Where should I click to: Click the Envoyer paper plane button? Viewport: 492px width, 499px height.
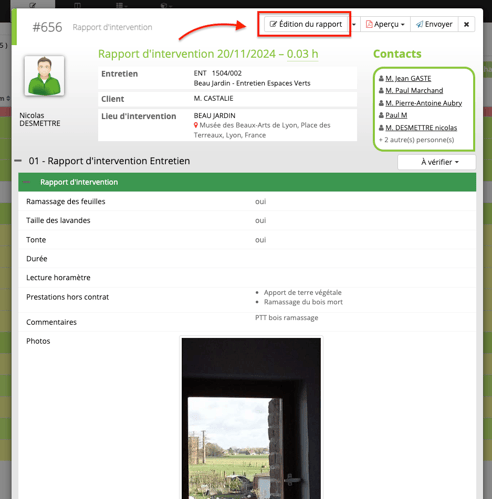pyautogui.click(x=434, y=24)
